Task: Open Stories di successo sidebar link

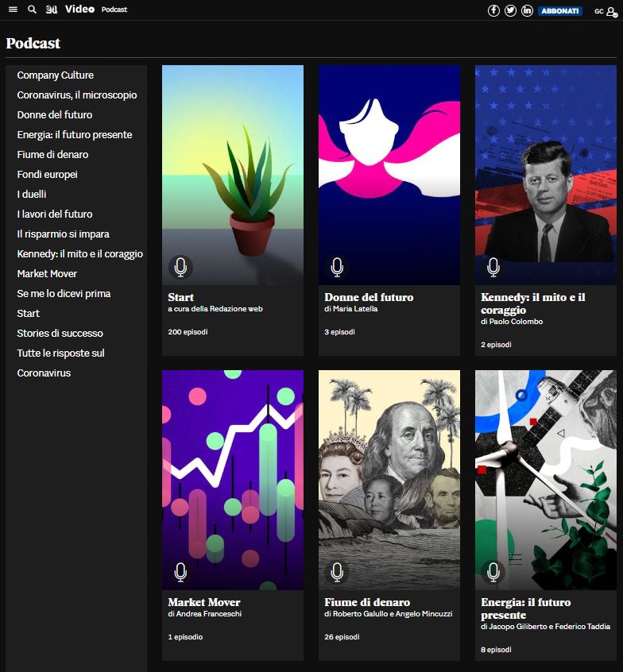Action: pos(60,333)
